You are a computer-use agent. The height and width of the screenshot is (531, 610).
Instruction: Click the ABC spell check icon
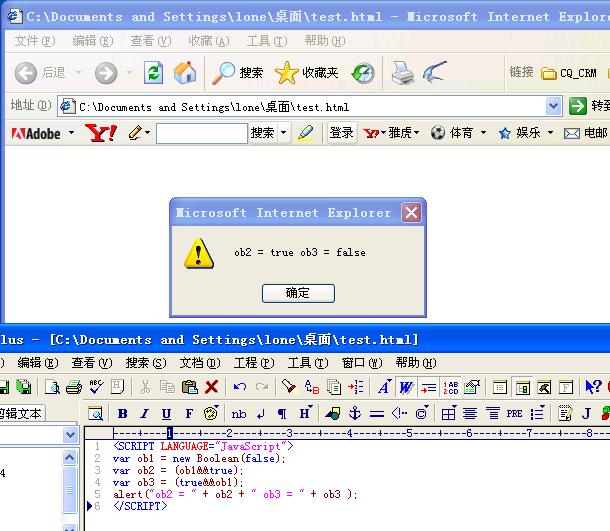tap(96, 387)
